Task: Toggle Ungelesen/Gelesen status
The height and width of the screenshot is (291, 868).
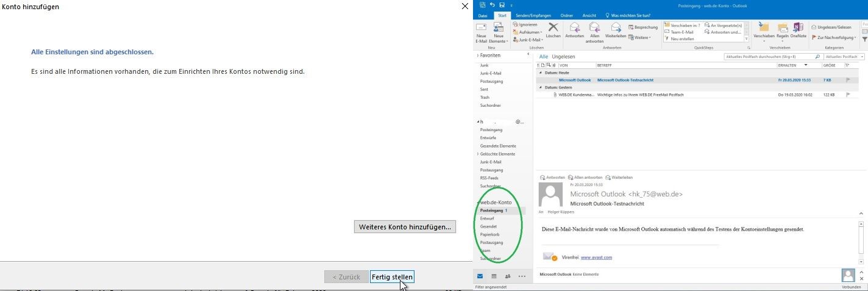Action: point(831,27)
